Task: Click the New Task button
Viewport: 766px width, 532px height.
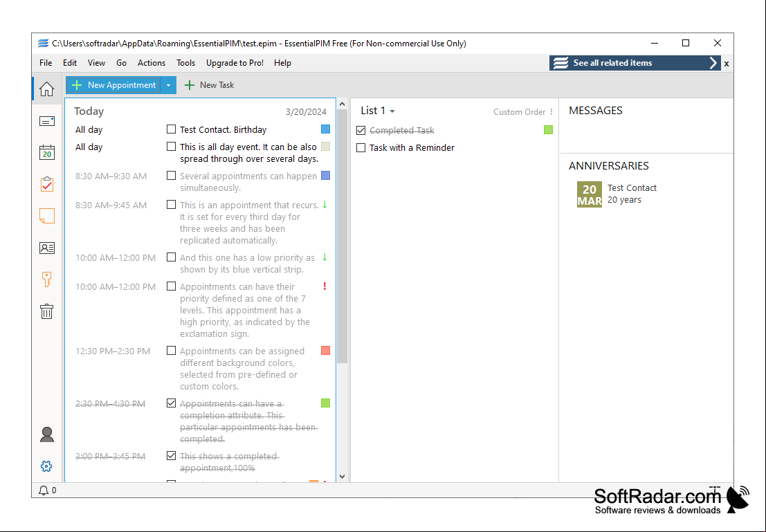Action: coord(209,85)
